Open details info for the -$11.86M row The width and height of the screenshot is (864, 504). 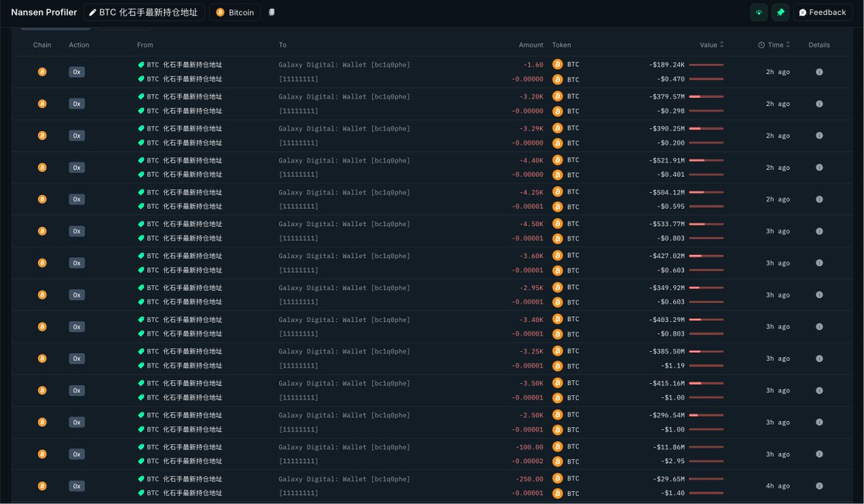pyautogui.click(x=819, y=454)
